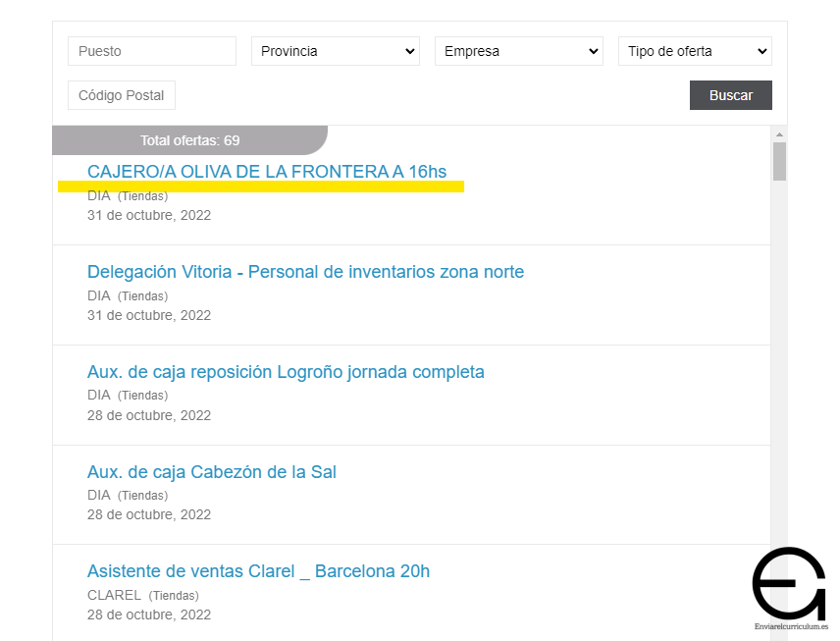Click the Puesto search field
The image size is (840, 641).
[x=152, y=51]
